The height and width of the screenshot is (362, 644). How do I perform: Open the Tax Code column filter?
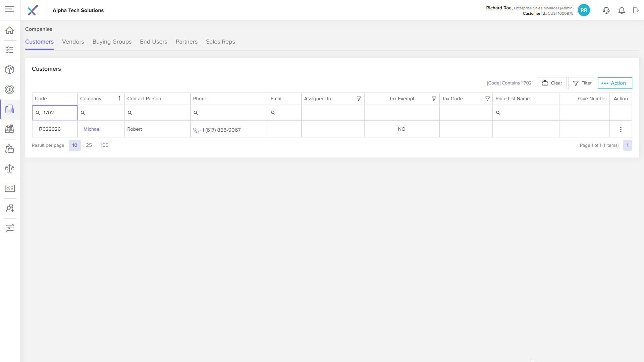(487, 99)
